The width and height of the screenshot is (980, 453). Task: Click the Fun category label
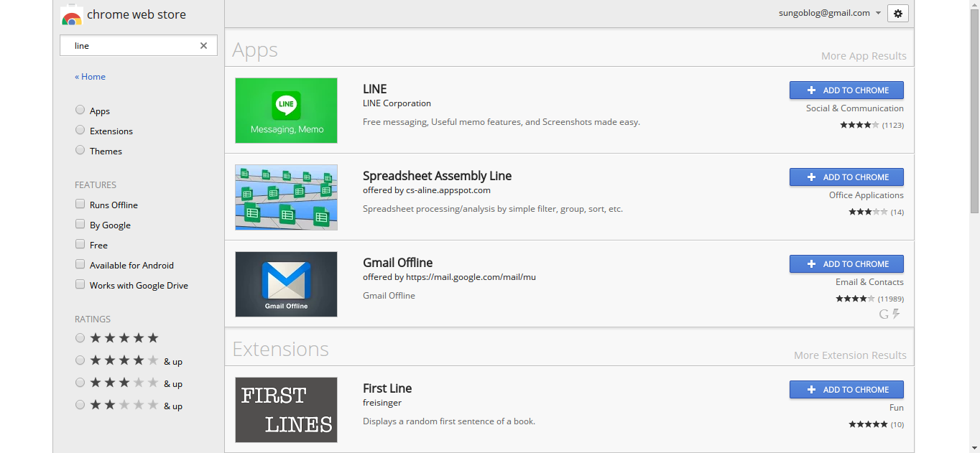pos(897,408)
